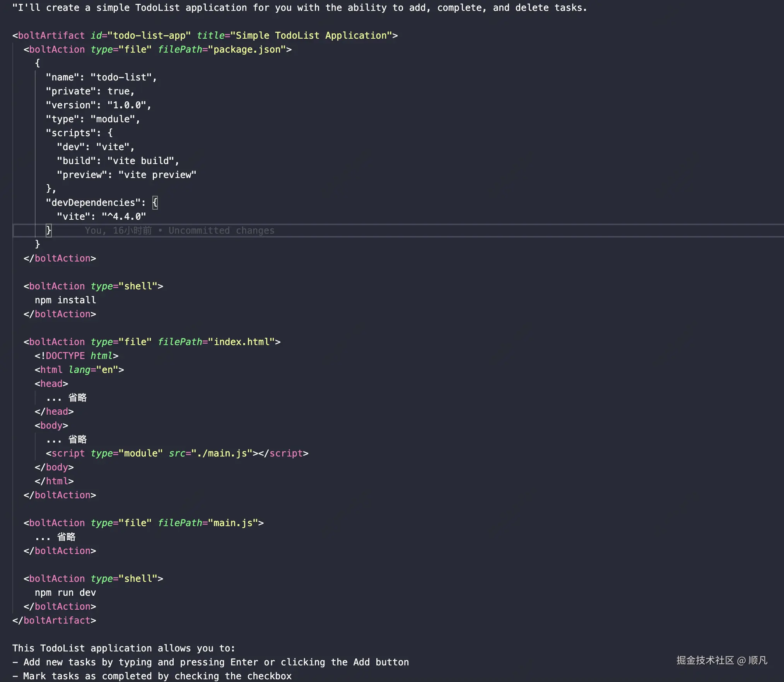Click the highlighted devDependencies opening brace
The image size is (784, 682).
tap(155, 202)
